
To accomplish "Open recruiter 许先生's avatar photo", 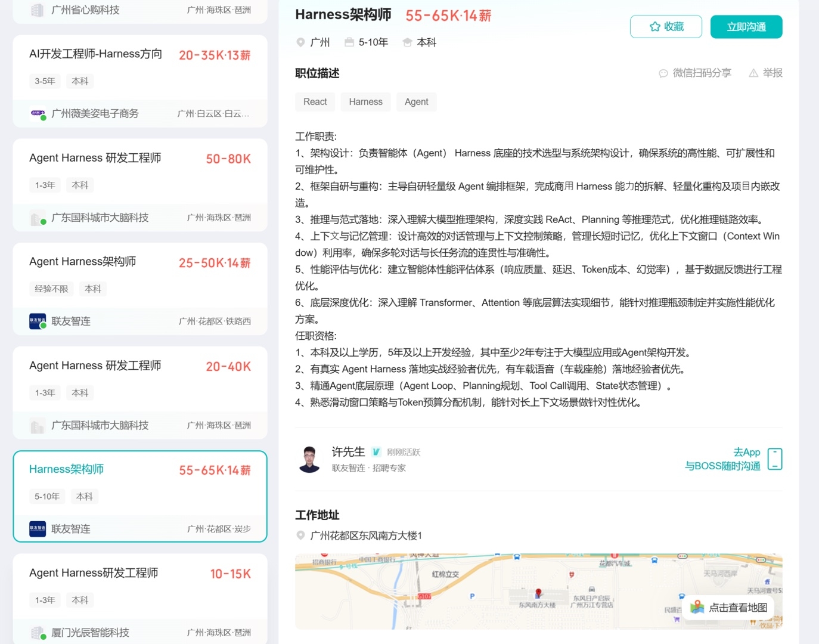I will [309, 459].
